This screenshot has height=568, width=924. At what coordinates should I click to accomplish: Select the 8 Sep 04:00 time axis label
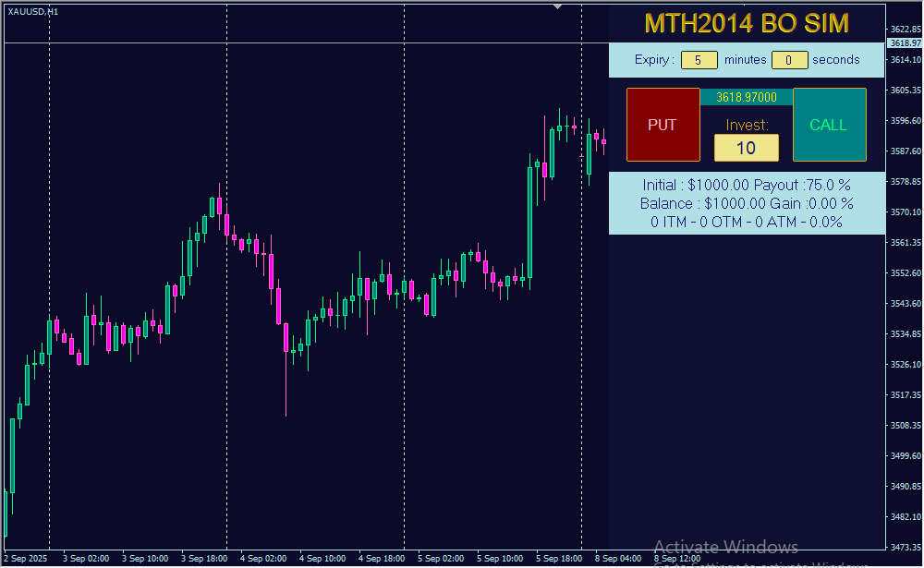[x=618, y=559]
